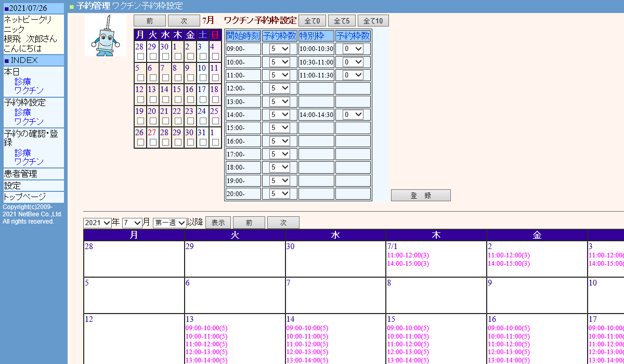
Task: Click 診療 link under 本日
Action: point(23,81)
